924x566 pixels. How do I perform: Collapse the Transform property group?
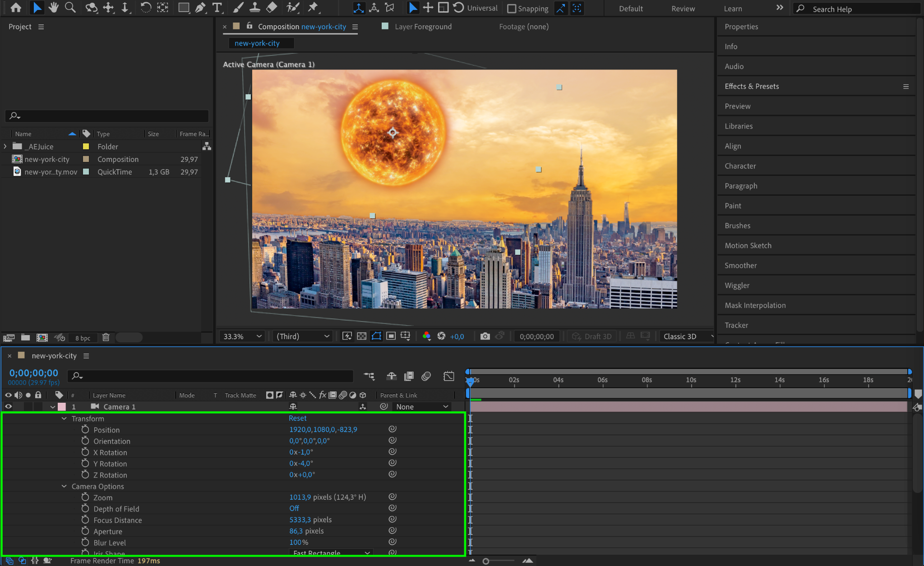point(64,419)
